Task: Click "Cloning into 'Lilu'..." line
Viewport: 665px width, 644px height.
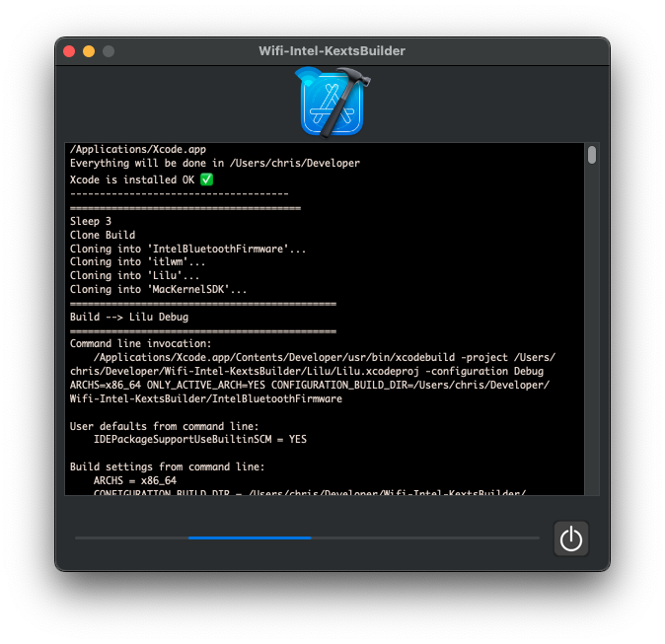Action: point(134,275)
